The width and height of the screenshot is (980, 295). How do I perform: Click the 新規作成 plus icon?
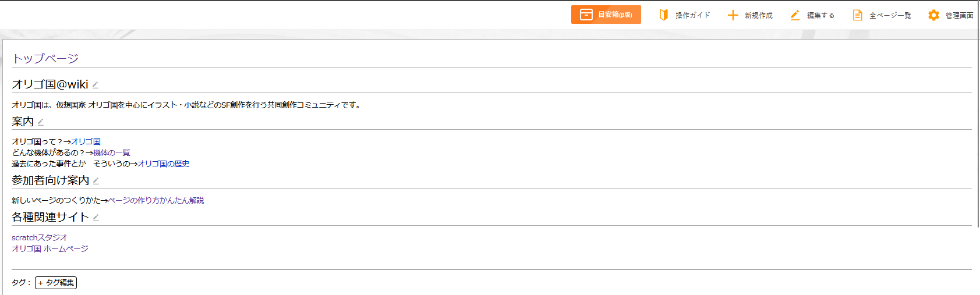[x=733, y=15]
